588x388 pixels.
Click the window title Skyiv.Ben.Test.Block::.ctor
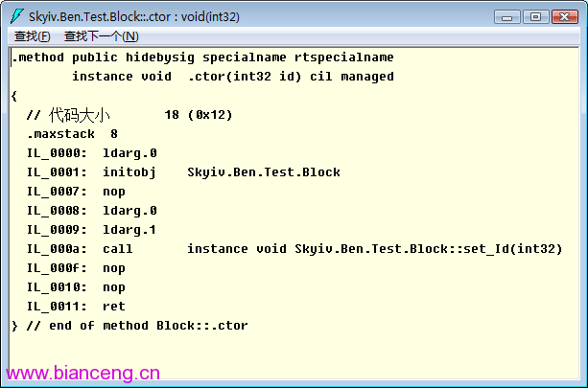pyautogui.click(x=134, y=17)
